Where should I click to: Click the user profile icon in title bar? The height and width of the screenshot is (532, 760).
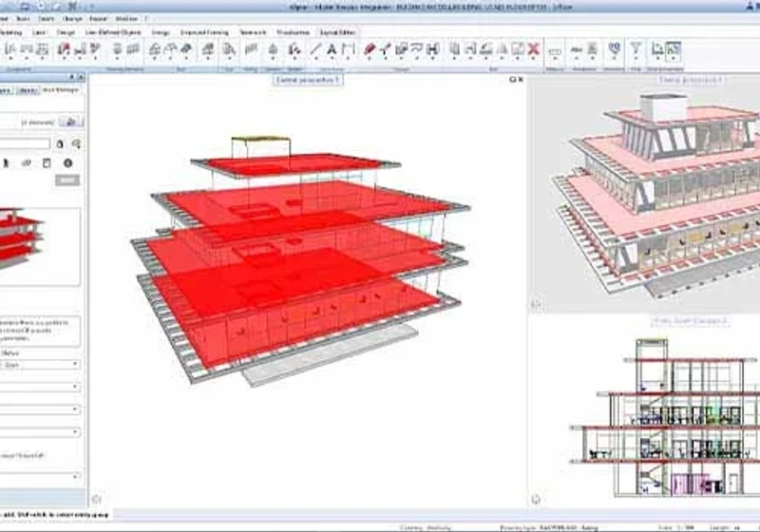(750, 6)
